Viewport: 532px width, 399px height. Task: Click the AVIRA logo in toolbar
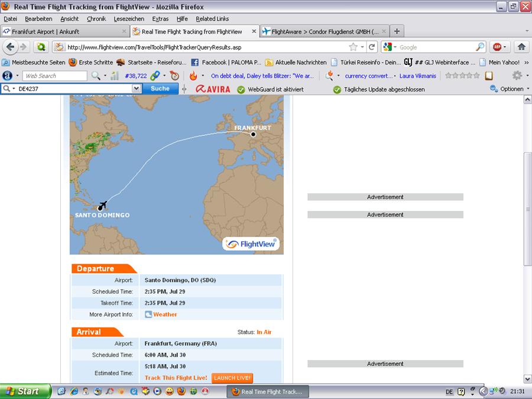(x=213, y=89)
